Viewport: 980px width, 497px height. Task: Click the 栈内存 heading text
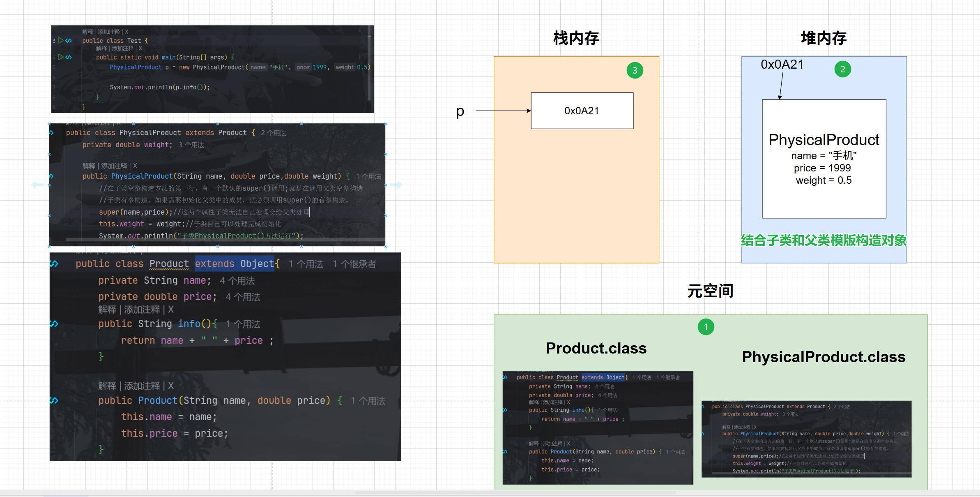(576, 38)
